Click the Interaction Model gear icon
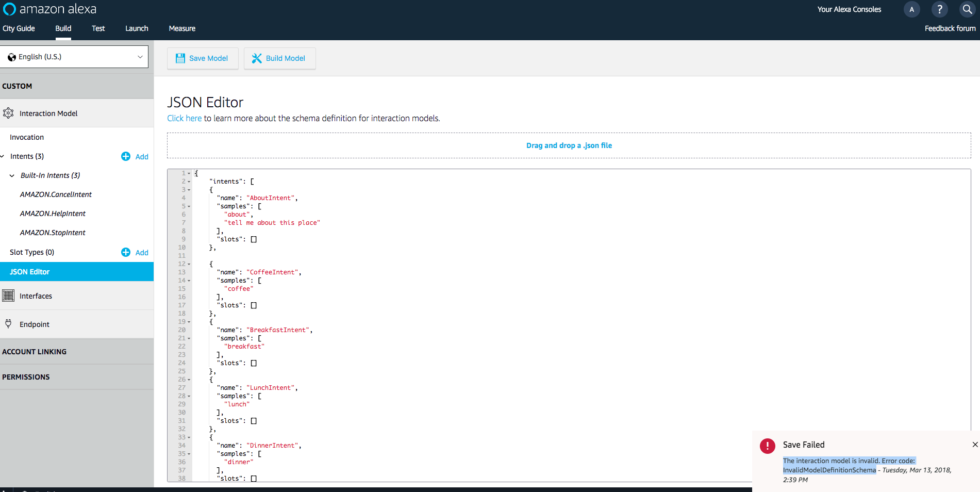The image size is (980, 492). [8, 113]
